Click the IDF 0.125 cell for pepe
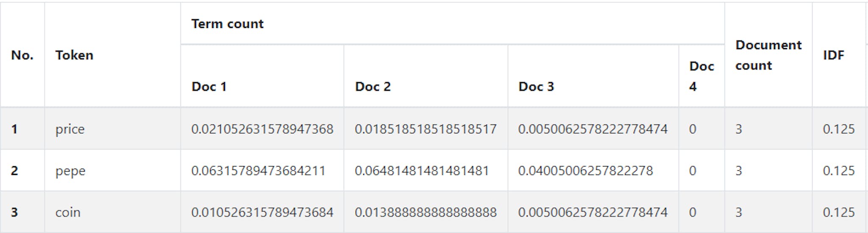The width and height of the screenshot is (868, 233). click(x=839, y=171)
